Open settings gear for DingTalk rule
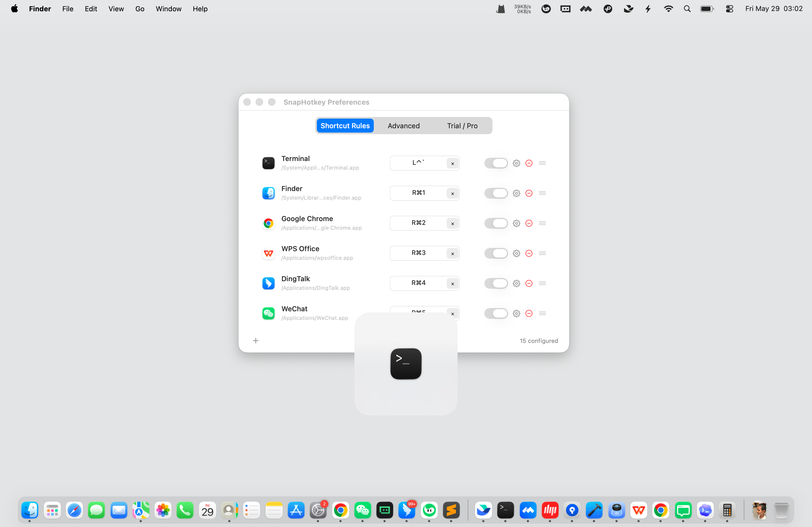Viewport: 812px width, 527px height. [x=516, y=283]
